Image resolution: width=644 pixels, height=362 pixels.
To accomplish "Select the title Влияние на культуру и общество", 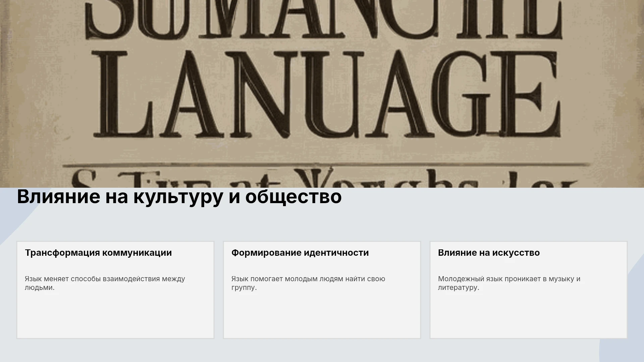I will pos(179,197).
